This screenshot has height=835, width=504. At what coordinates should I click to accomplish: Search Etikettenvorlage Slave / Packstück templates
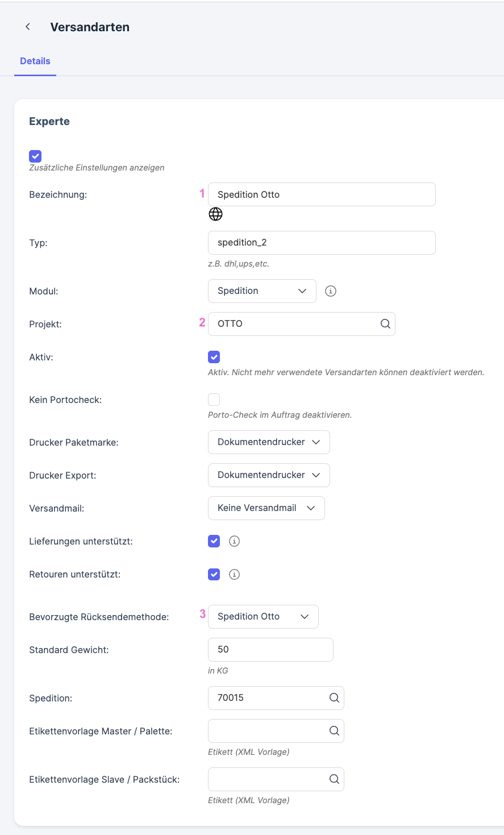click(334, 779)
